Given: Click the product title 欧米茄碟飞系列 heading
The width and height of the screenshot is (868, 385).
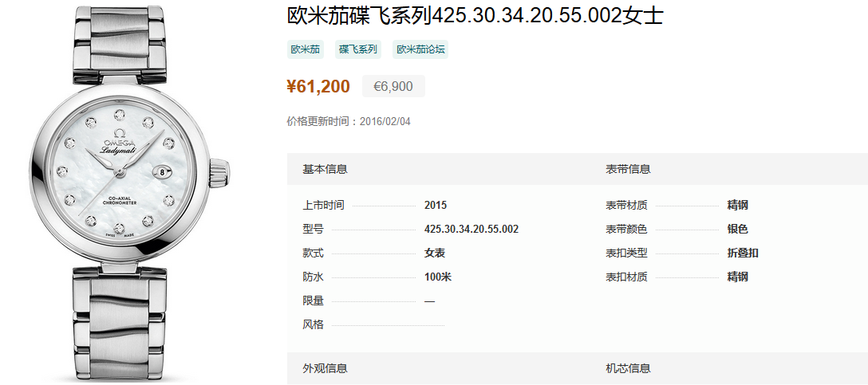Looking at the screenshot, I should pyautogui.click(x=475, y=15).
